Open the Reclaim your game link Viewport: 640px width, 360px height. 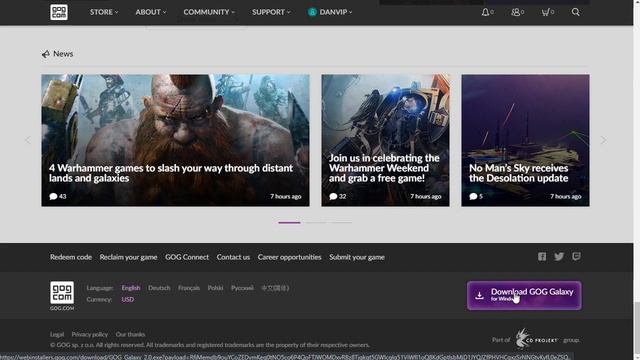[x=128, y=257]
